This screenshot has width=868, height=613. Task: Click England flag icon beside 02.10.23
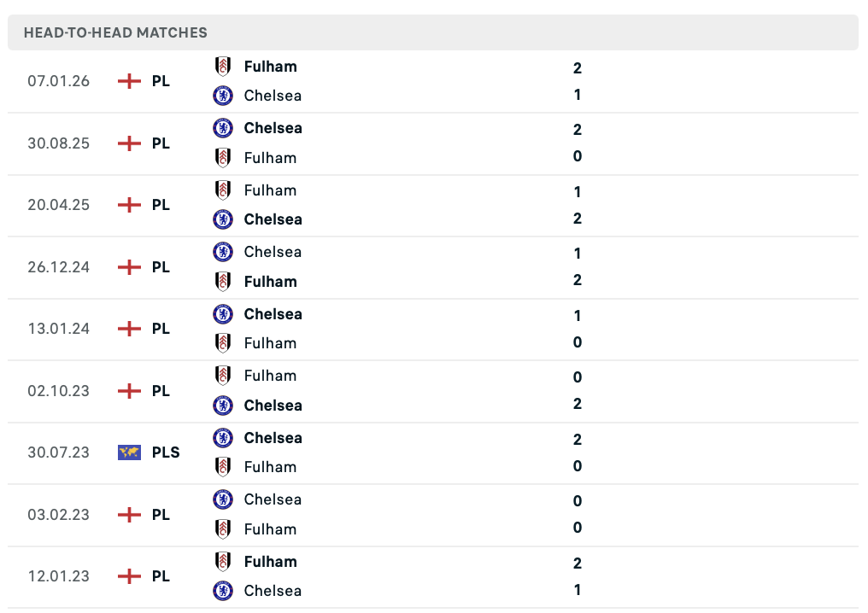130,391
